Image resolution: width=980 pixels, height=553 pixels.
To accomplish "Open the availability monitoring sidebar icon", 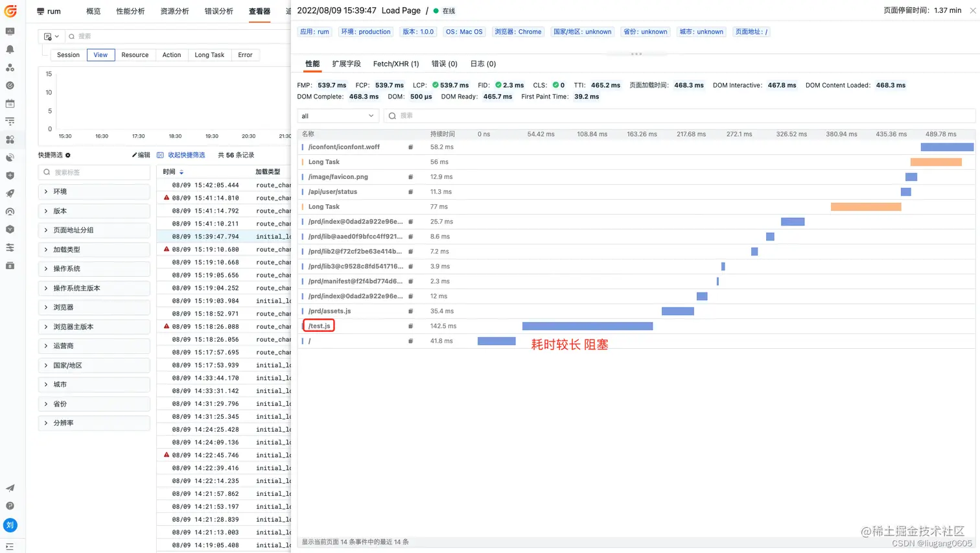I will tap(10, 211).
